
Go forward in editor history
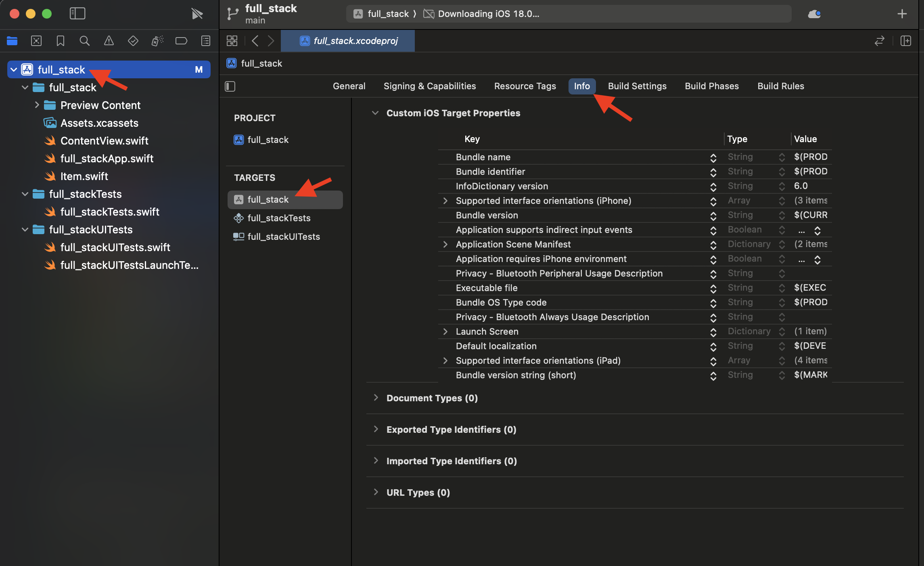(x=271, y=41)
